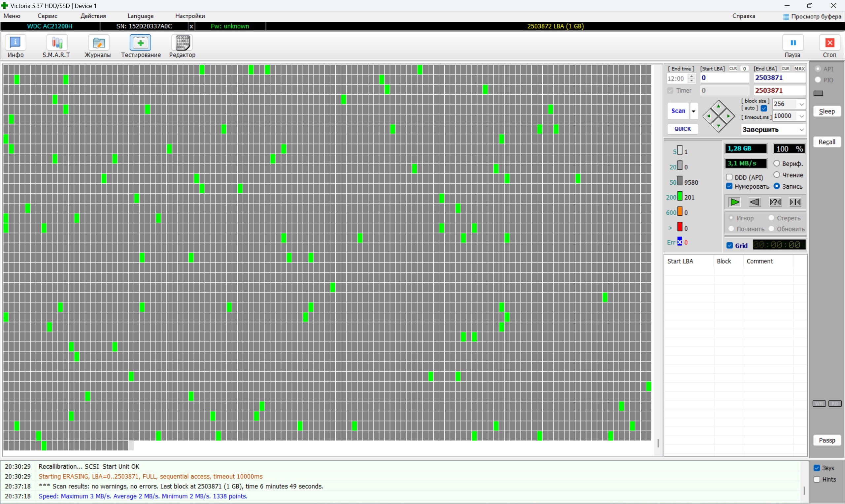Open the Настройки settings menu

tap(190, 16)
